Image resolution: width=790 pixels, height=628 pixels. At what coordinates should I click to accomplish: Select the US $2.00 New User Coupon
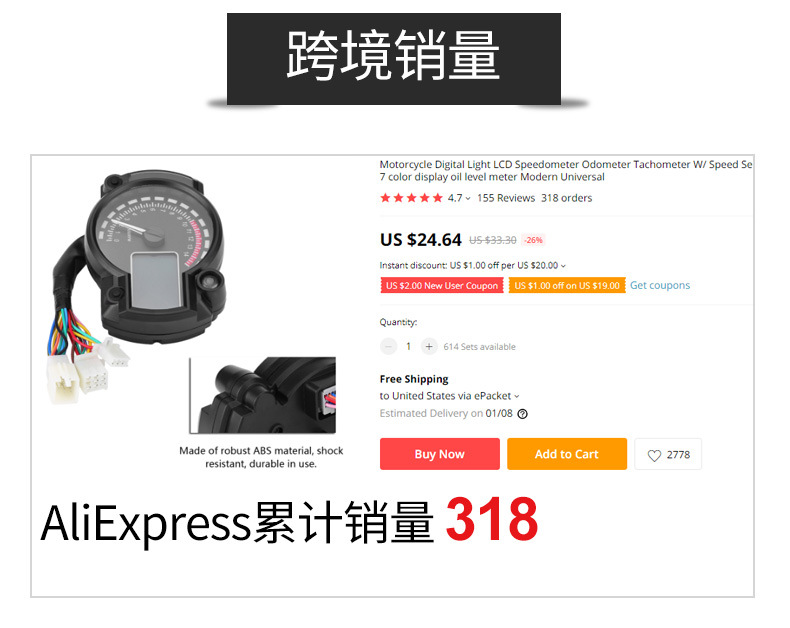(442, 285)
